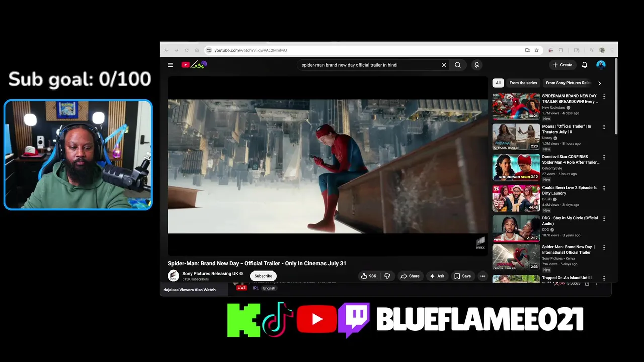The height and width of the screenshot is (362, 644).
Task: Click the English tag in the overlay bar
Action: (269, 288)
